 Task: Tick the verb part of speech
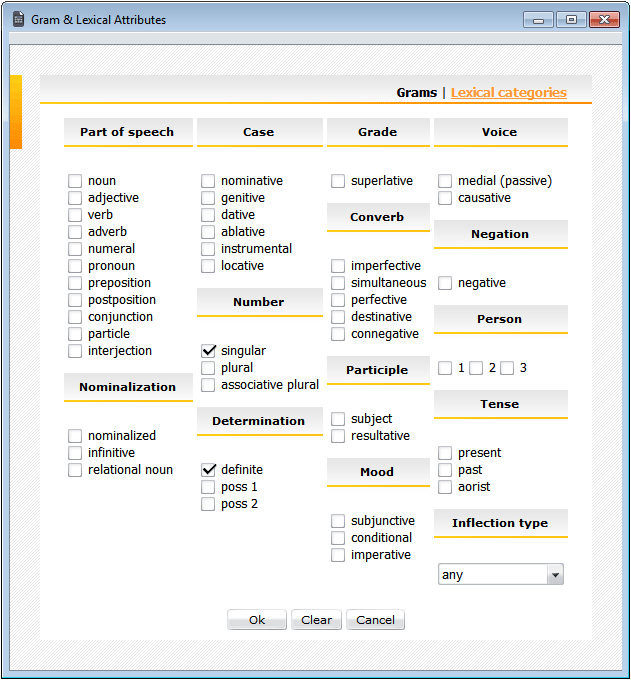click(75, 215)
